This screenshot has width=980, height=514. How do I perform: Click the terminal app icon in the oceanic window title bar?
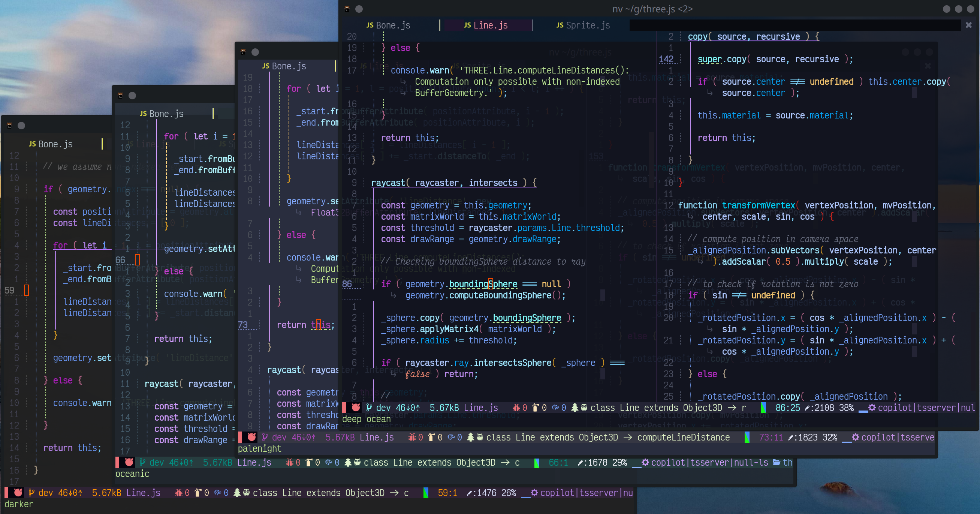[120, 96]
